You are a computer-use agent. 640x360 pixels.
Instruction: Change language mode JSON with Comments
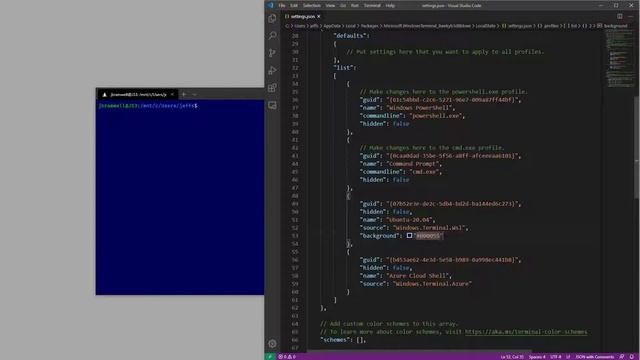coord(595,357)
